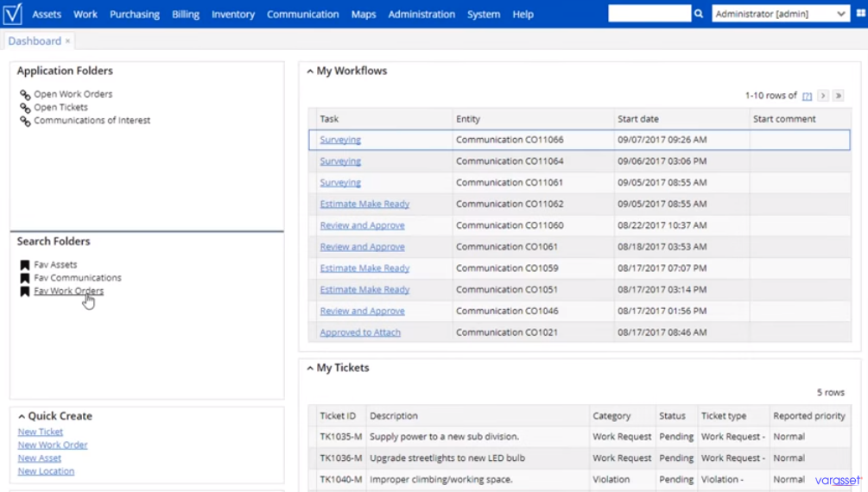Click the Communications of Interest chain icon
Viewport: 868px width, 492px height.
tap(25, 121)
